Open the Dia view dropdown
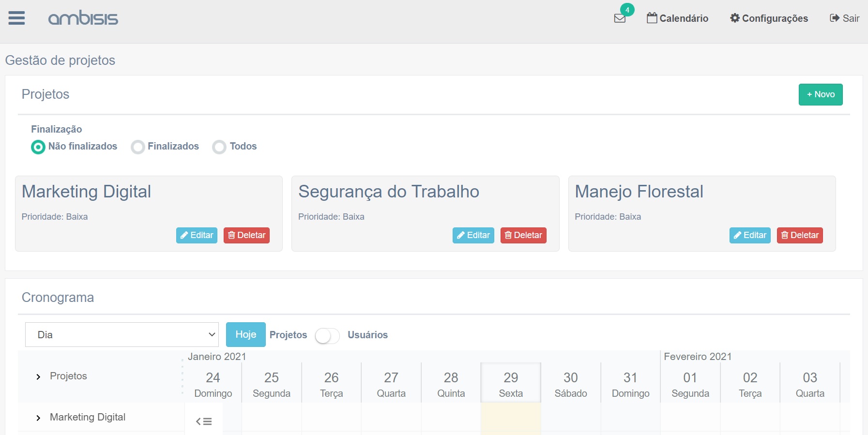 pyautogui.click(x=122, y=335)
